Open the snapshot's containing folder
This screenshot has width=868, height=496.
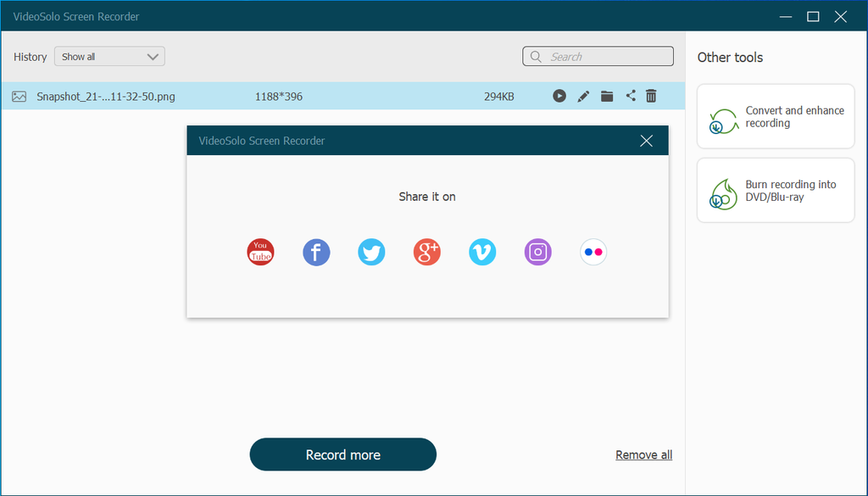[x=607, y=97]
